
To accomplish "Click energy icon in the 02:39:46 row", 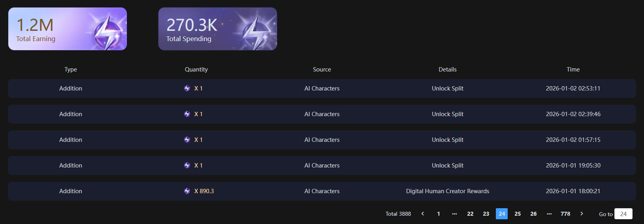I will coord(187,114).
